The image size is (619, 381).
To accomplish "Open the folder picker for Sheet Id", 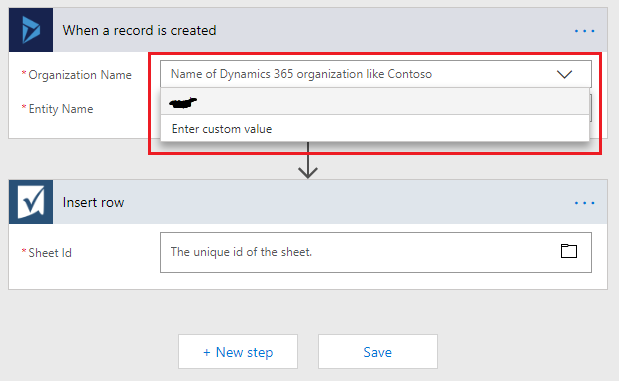I will (569, 251).
